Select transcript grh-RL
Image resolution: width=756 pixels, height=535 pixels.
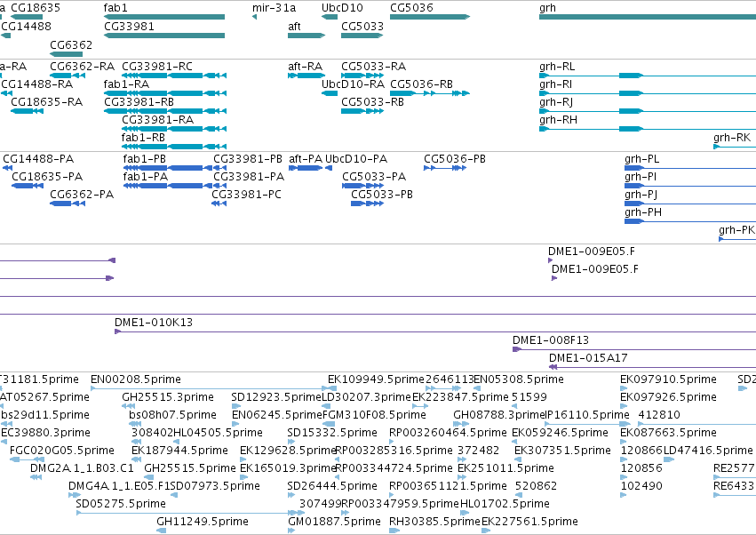tap(648, 76)
